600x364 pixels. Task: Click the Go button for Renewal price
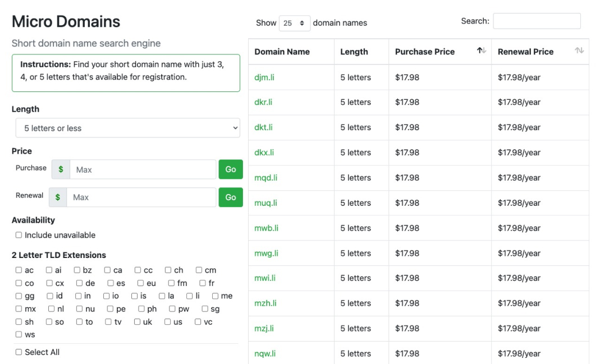click(x=230, y=197)
